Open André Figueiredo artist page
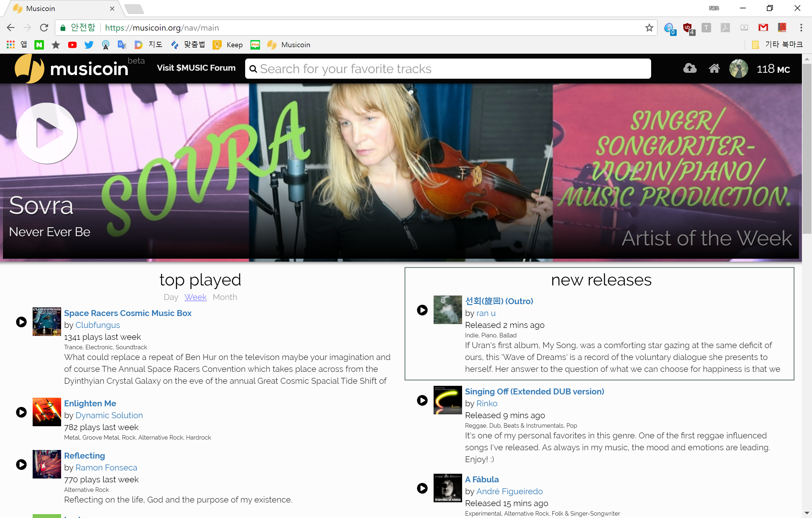 tap(509, 491)
